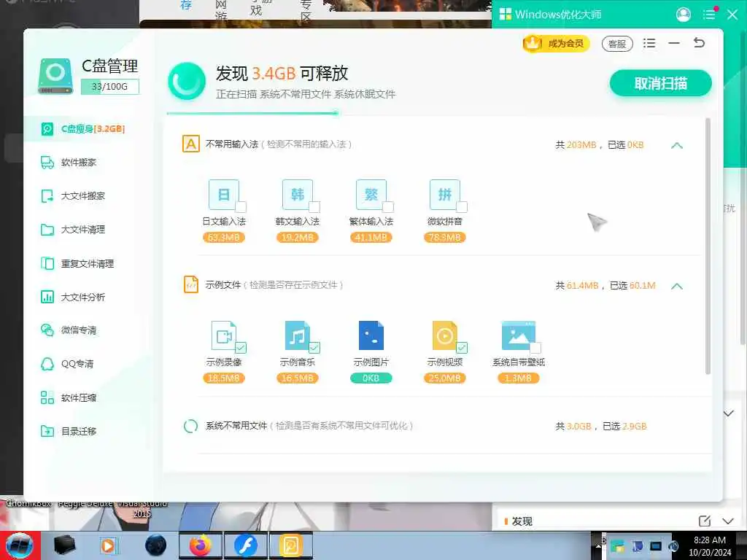Click the scan progress bar under the header
This screenshot has height=560, width=747.
pyautogui.click(x=252, y=113)
